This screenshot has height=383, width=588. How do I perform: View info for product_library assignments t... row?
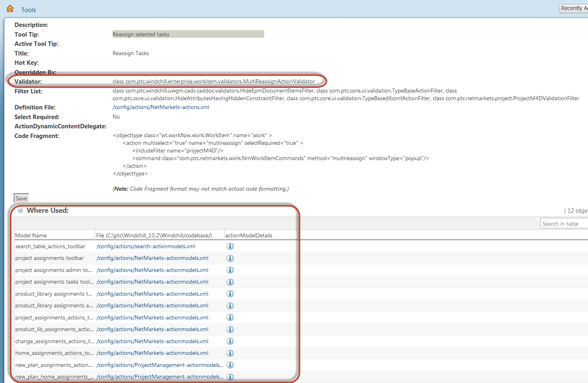[230, 294]
